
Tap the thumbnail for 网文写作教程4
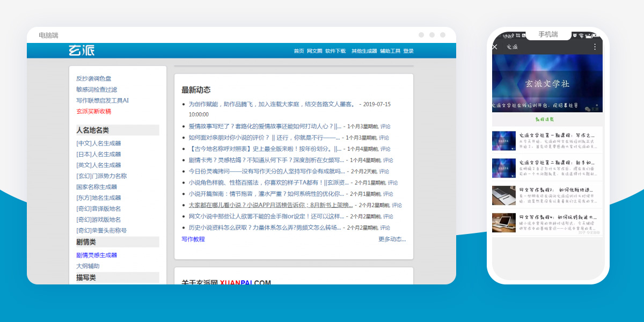pyautogui.click(x=504, y=223)
